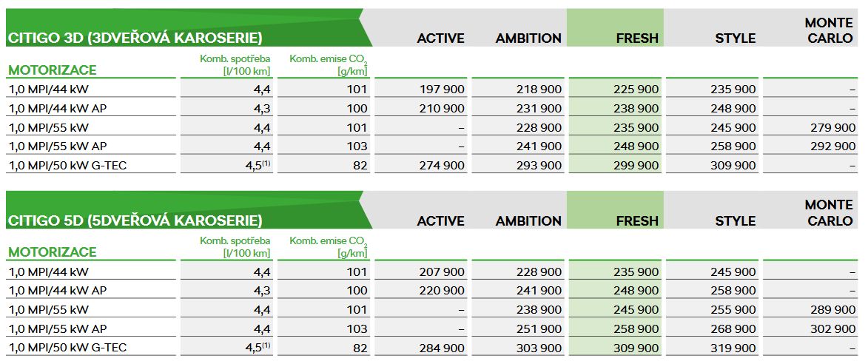Click the 4,5 consumption value in Citigo 5D table
This screenshot has width=868, height=364.
coord(258,348)
